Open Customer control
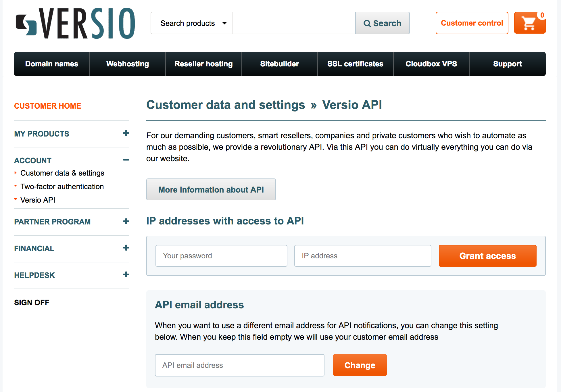Screen dimensions: 561x392 472,23
